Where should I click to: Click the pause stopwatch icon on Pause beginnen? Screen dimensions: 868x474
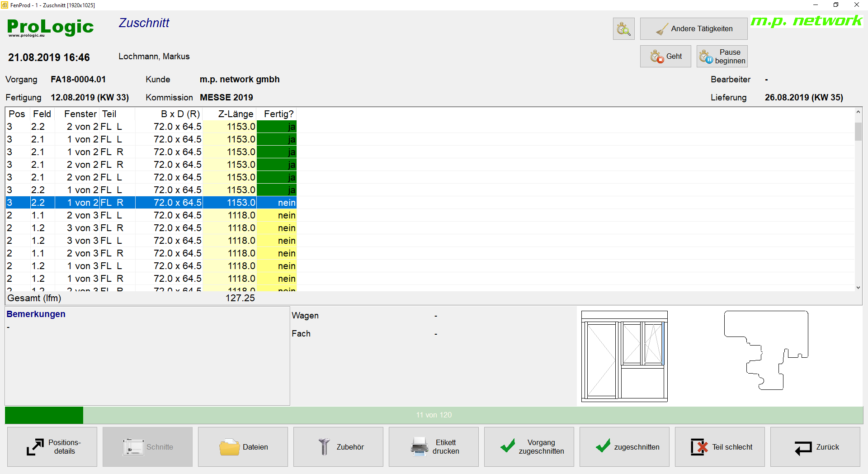(706, 56)
